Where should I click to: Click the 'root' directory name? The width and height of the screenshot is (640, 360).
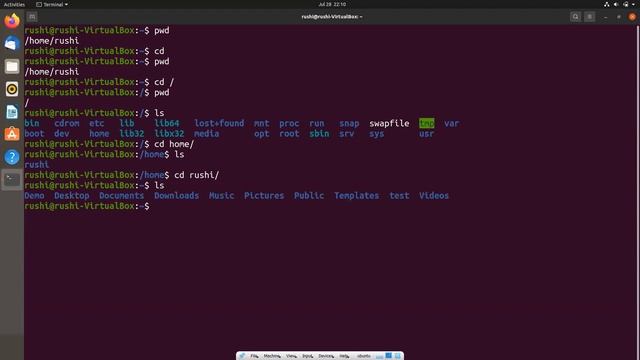(289, 133)
